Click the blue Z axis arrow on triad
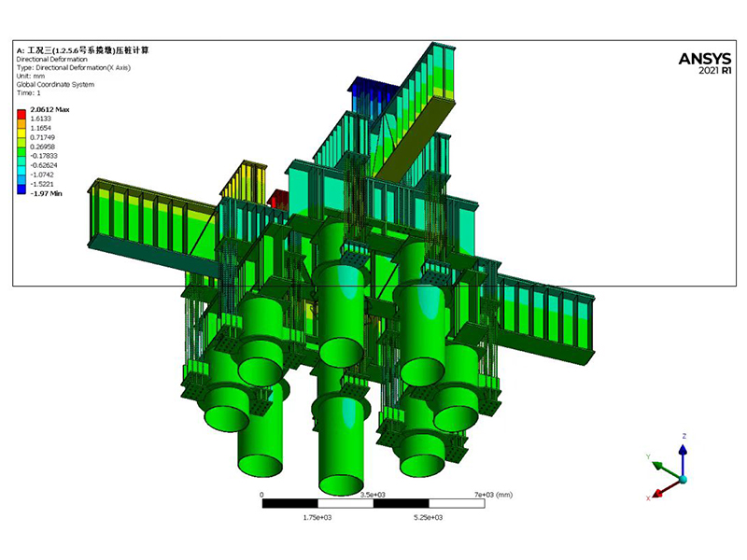 (684, 458)
